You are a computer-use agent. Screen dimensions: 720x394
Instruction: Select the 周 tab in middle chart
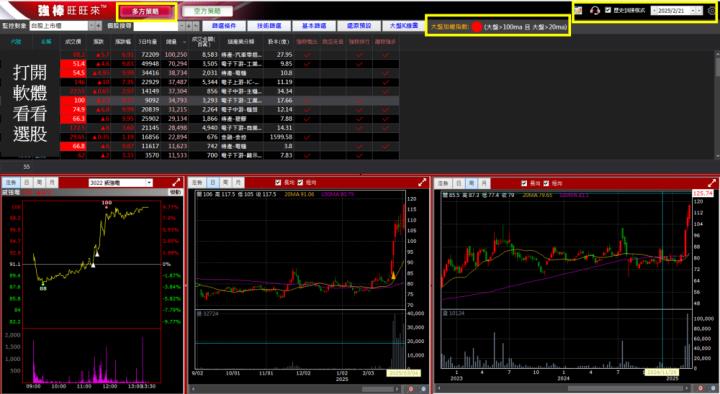coord(225,183)
